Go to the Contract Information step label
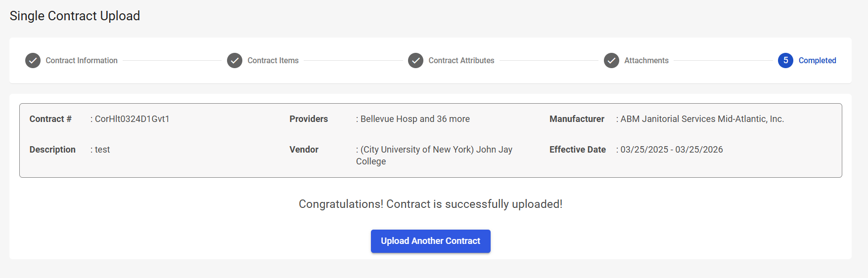Viewport: 868px width, 278px height. (82, 61)
